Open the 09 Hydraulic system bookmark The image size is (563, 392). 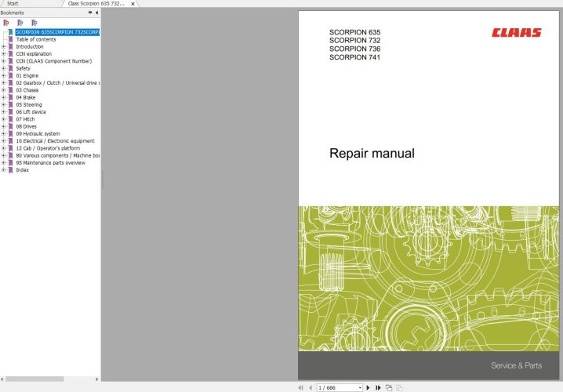pyautogui.click(x=38, y=133)
